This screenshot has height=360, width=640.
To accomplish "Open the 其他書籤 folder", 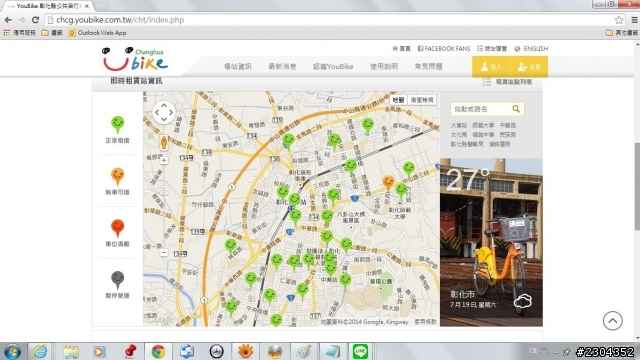I will [622, 33].
